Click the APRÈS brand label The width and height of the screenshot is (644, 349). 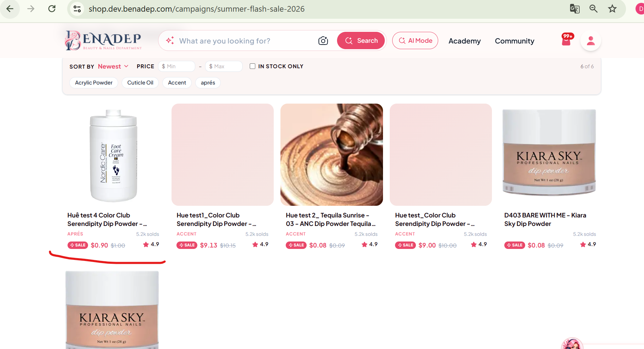[75, 234]
